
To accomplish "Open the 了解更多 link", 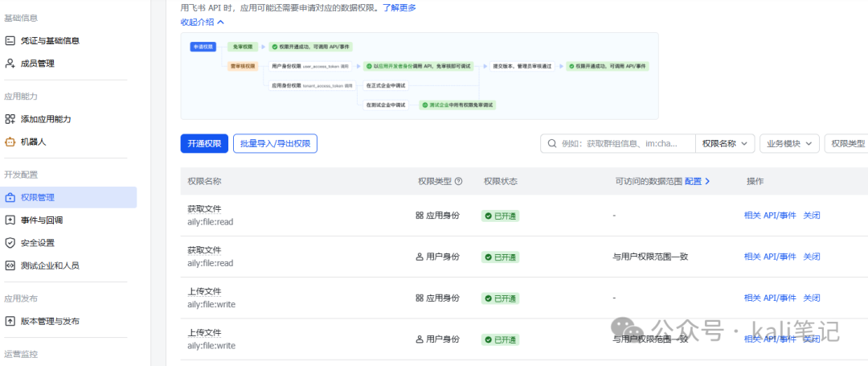I will [x=399, y=8].
